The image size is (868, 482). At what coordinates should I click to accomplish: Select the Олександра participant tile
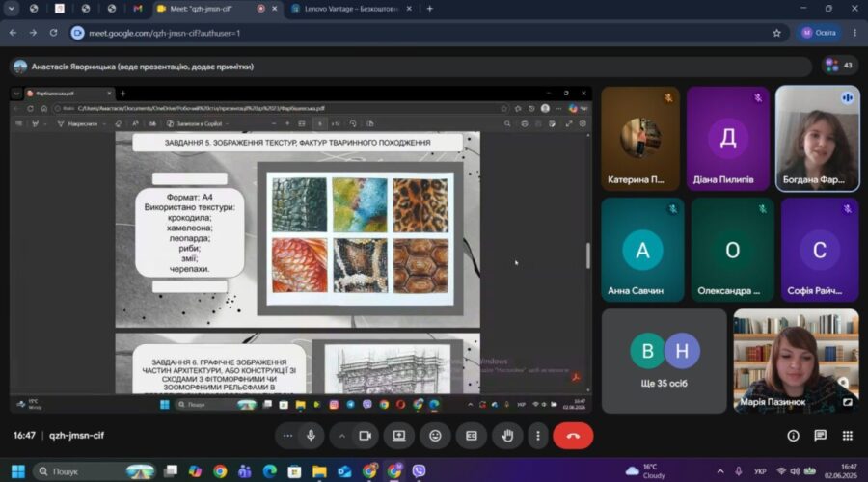(x=732, y=250)
